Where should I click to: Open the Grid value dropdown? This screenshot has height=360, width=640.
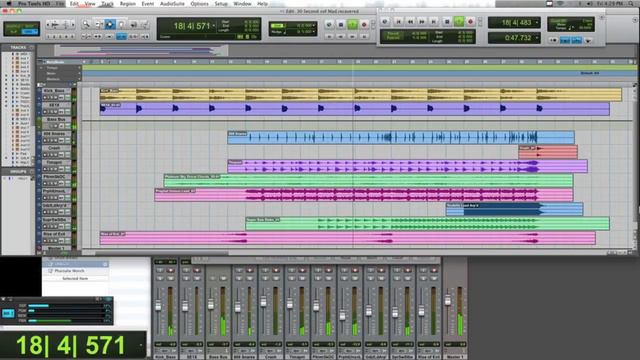tap(313, 25)
